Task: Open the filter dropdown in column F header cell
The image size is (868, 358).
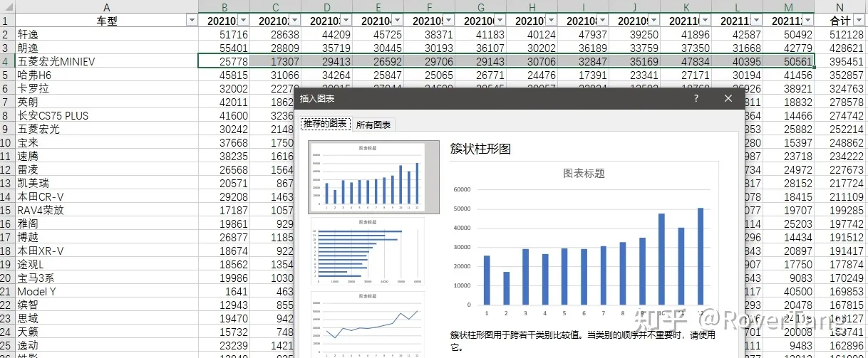Action: (449, 21)
